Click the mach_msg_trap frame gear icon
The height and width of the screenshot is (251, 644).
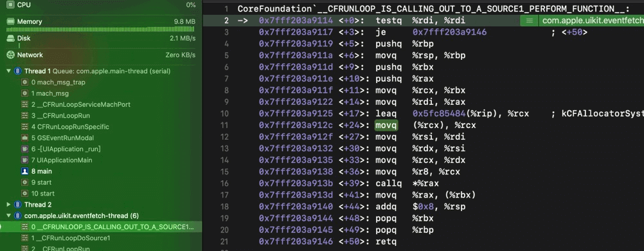pyautogui.click(x=24, y=82)
